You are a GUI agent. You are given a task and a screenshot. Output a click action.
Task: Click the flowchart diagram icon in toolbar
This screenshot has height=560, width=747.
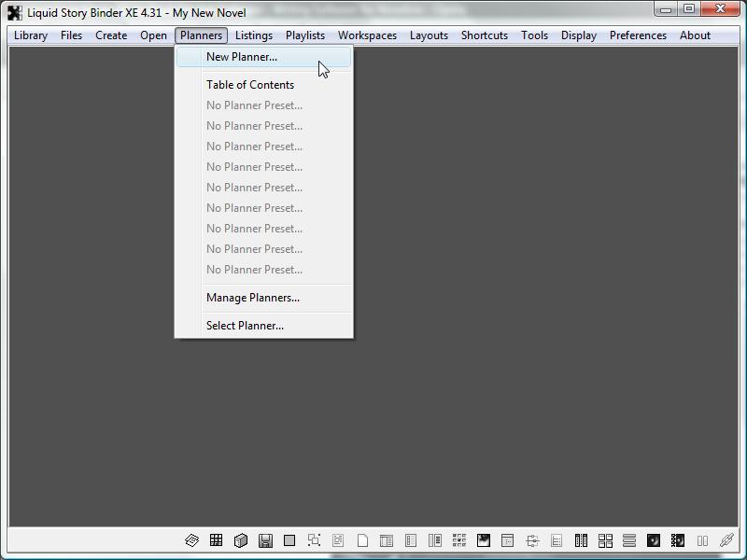(x=532, y=540)
